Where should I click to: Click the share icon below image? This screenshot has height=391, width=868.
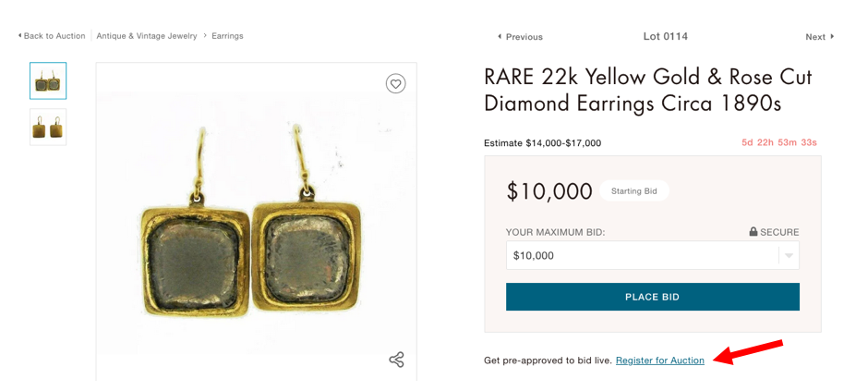(x=396, y=360)
